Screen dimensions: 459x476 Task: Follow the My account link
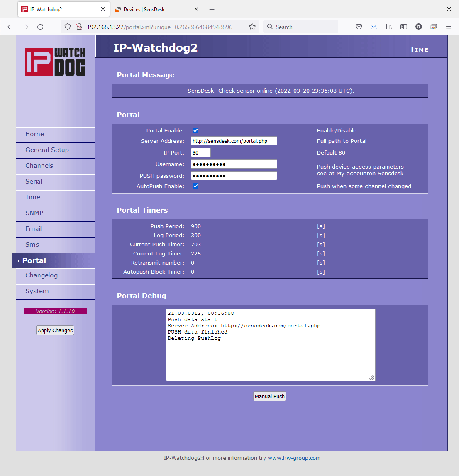[x=352, y=173]
